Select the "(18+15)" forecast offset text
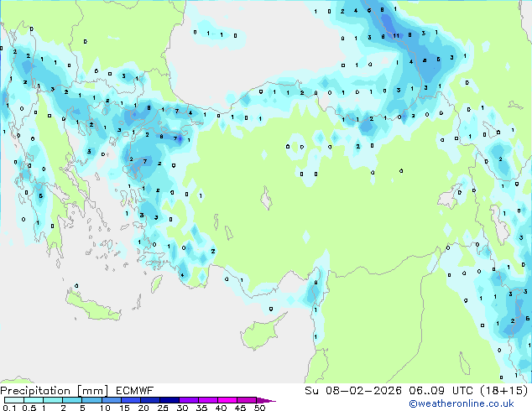This screenshot has width=532, height=411. 503,391
